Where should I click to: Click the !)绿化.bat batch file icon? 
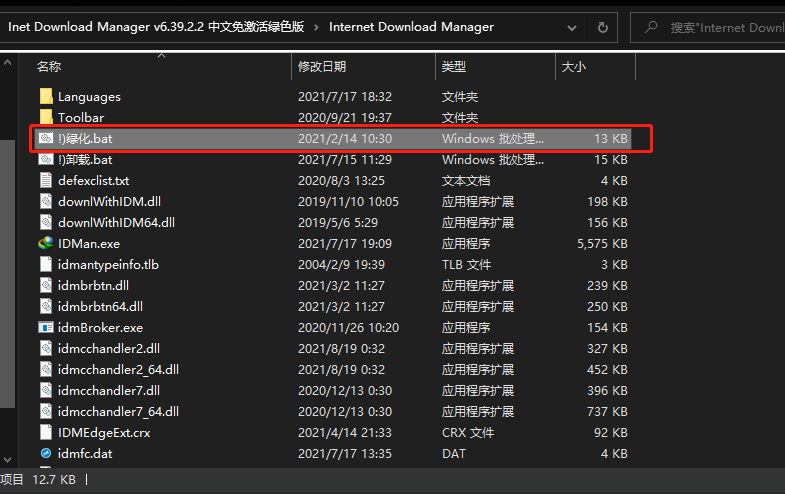tap(46, 138)
